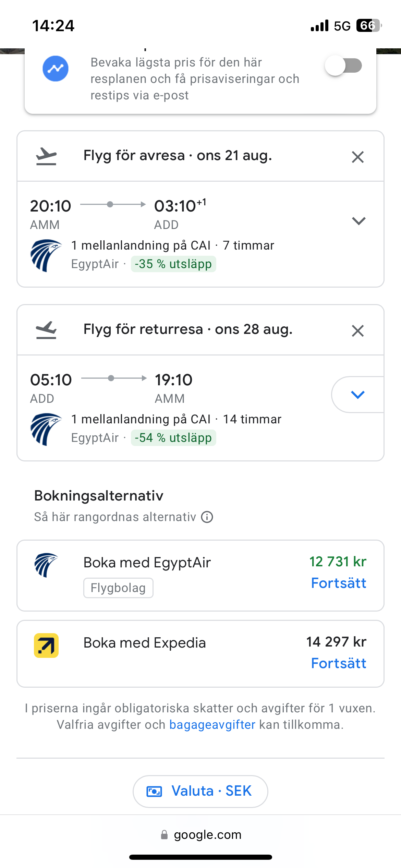Continue booking with Expedia for 14 297 kr
Viewport: 401px width, 868px height.
click(338, 663)
